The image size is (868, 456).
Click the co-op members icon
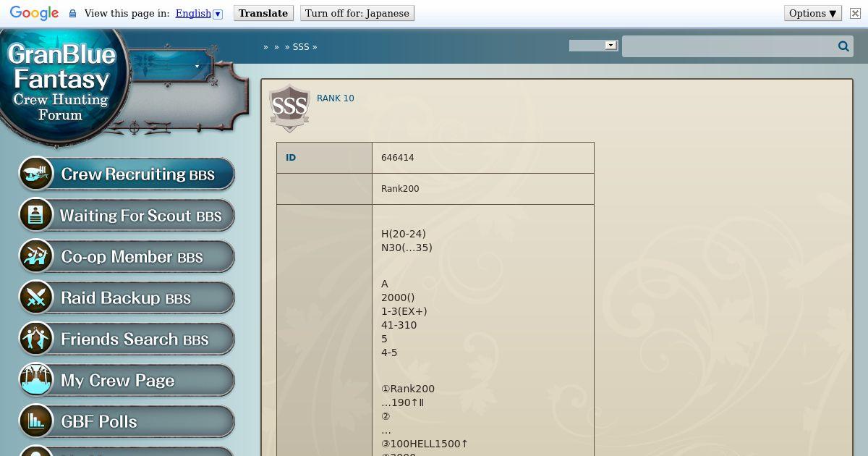[x=36, y=257]
